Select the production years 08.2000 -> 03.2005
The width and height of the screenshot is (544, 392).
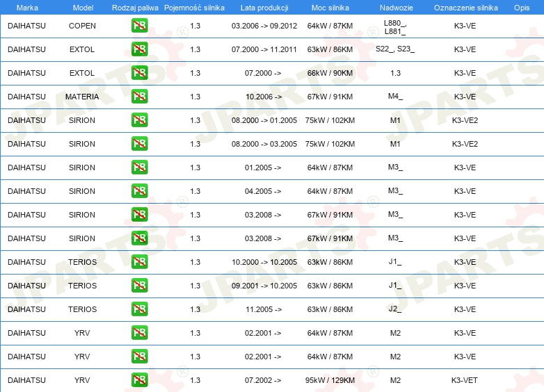click(264, 144)
